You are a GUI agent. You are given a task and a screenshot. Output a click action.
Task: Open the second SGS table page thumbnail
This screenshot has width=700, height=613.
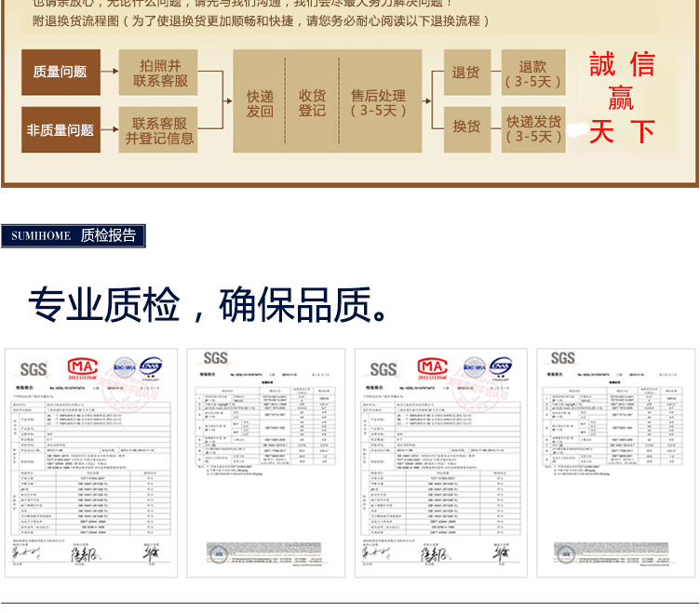(266, 463)
